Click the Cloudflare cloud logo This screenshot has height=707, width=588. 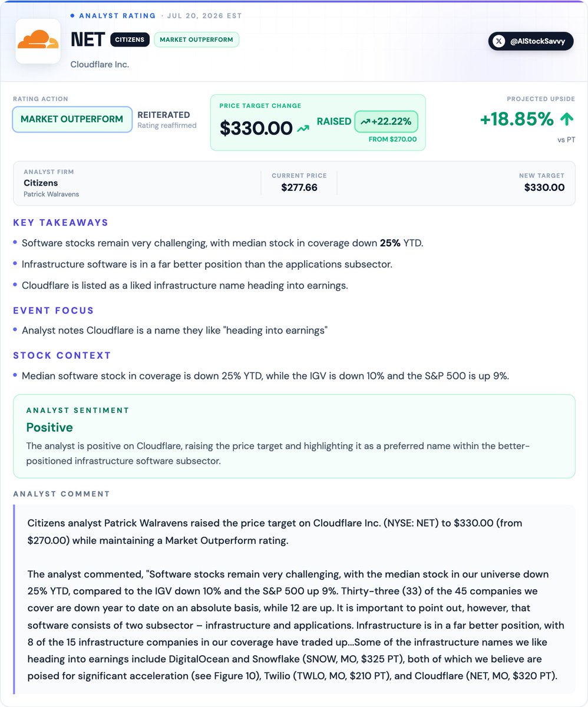coord(38,41)
